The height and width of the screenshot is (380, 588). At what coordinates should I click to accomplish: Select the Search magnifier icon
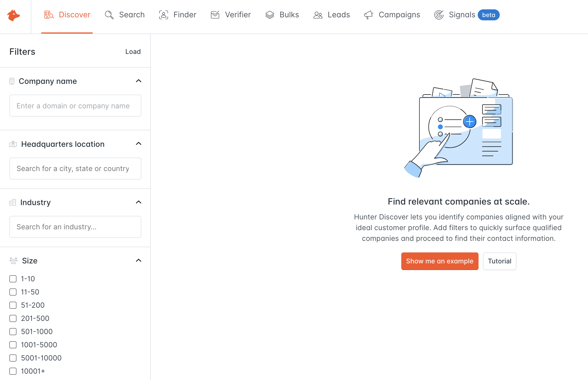tap(109, 15)
